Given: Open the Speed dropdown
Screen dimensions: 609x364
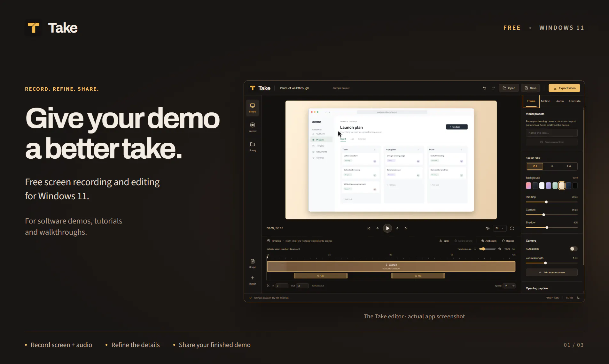Looking at the screenshot, I should 509,286.
